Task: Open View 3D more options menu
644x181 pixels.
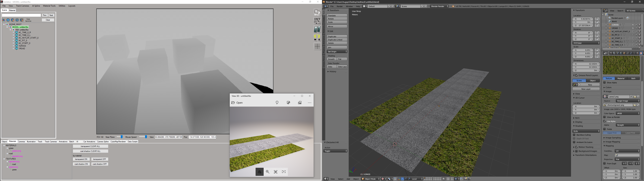Action: (x=309, y=103)
